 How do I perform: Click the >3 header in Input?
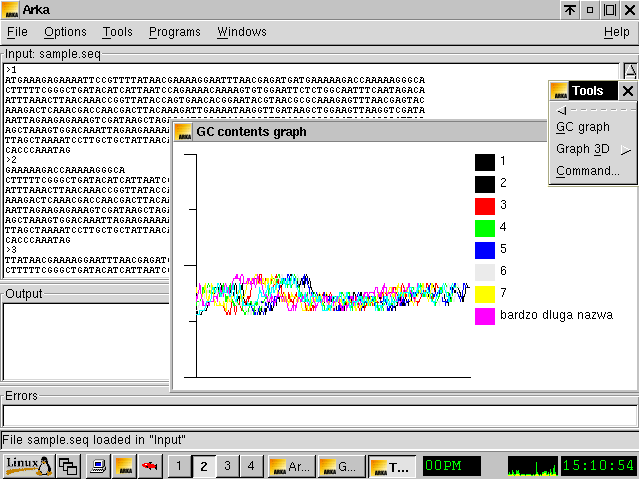pos(11,250)
